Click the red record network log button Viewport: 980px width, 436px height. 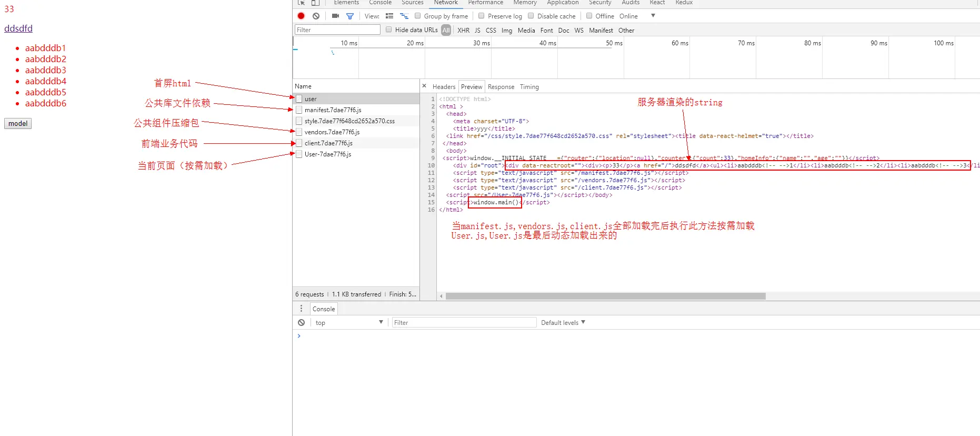[x=301, y=16]
